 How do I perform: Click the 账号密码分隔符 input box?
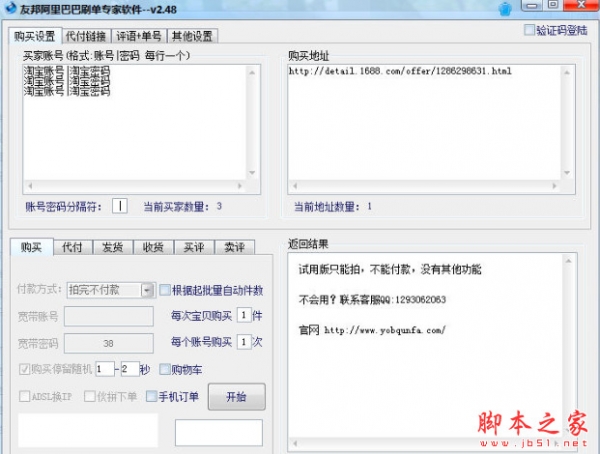(120, 206)
